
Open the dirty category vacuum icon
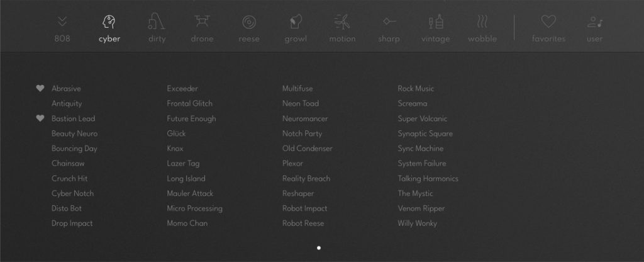(157, 21)
